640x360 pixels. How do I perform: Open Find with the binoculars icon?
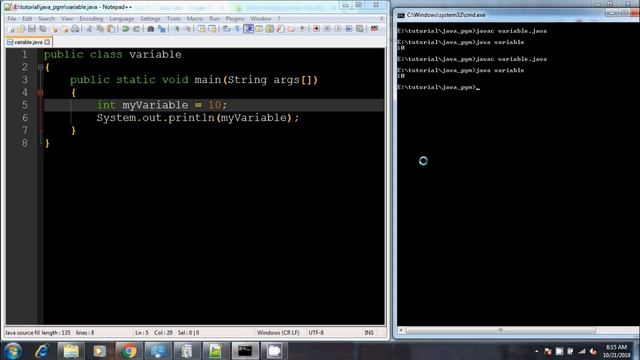coord(151,29)
